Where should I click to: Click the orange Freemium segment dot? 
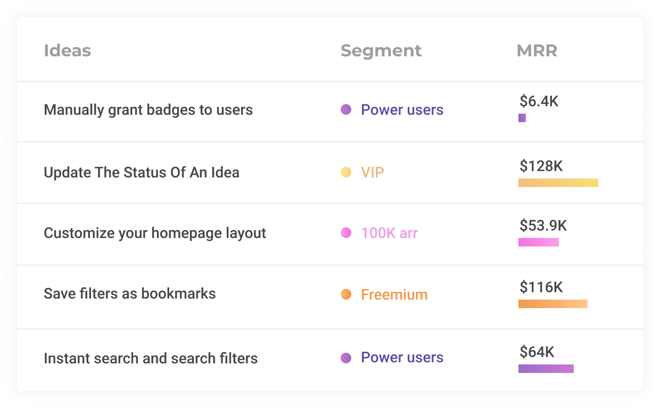[346, 294]
